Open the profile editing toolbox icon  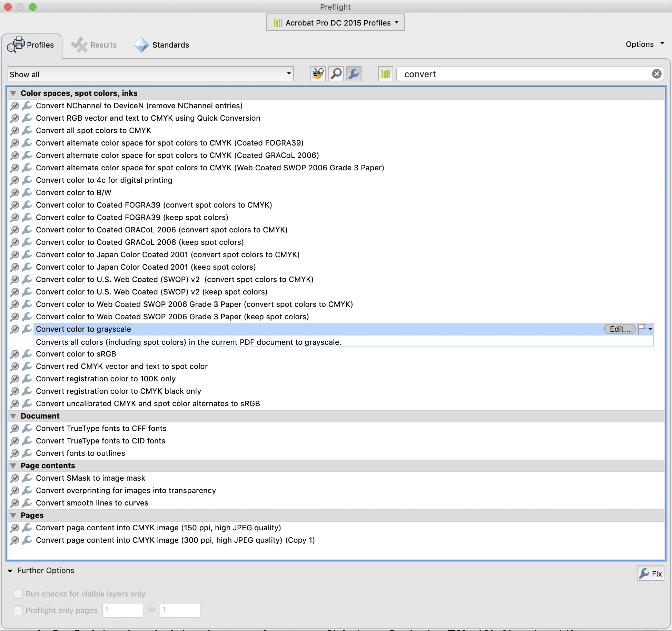click(x=317, y=73)
